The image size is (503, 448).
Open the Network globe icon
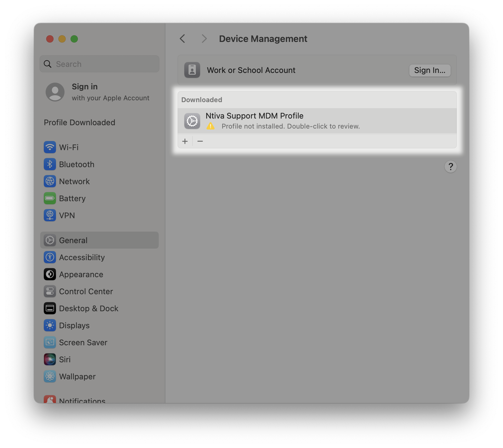click(x=50, y=181)
